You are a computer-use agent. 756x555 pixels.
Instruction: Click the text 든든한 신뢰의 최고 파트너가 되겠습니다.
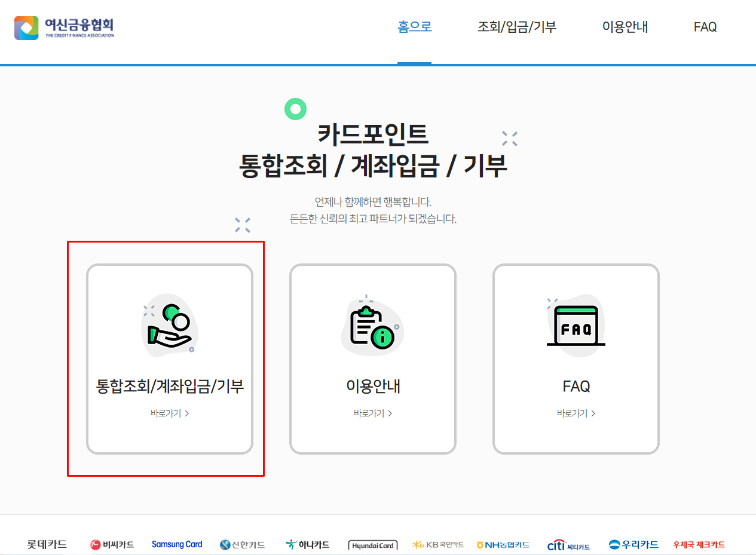(x=373, y=219)
